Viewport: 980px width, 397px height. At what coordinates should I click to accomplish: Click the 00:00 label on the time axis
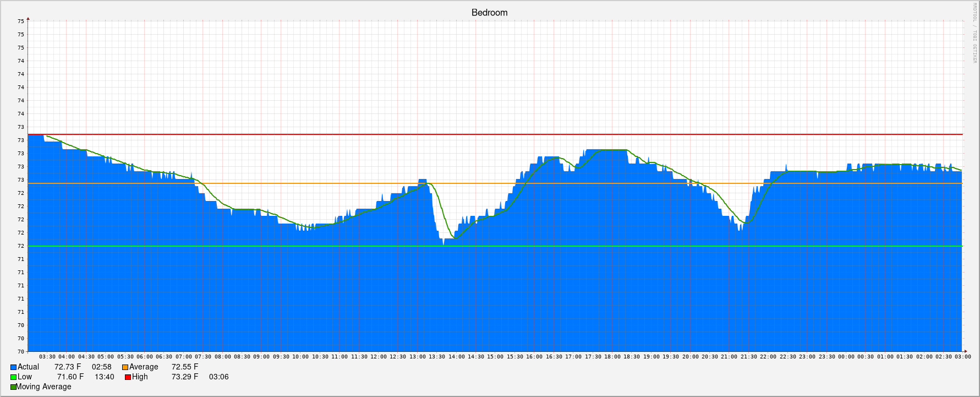coord(846,357)
